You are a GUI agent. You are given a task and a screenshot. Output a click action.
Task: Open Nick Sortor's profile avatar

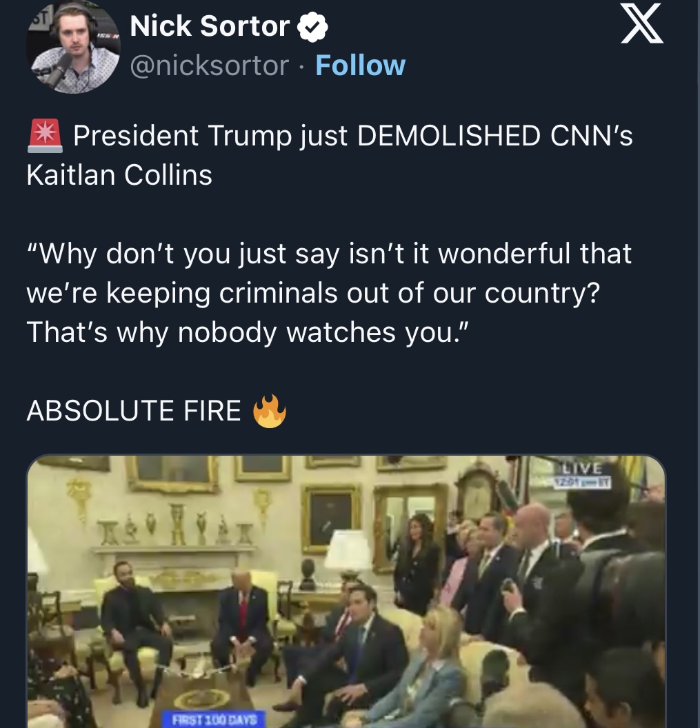[x=73, y=47]
